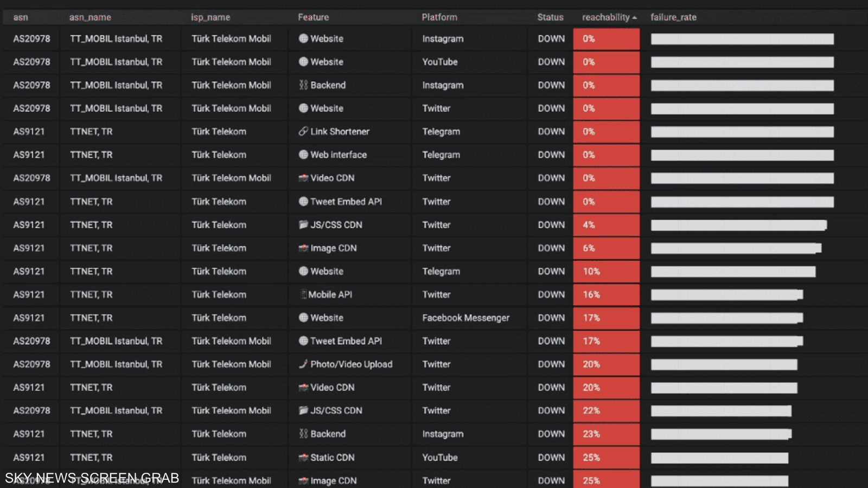Sort by the failure_rate column header

(x=673, y=17)
